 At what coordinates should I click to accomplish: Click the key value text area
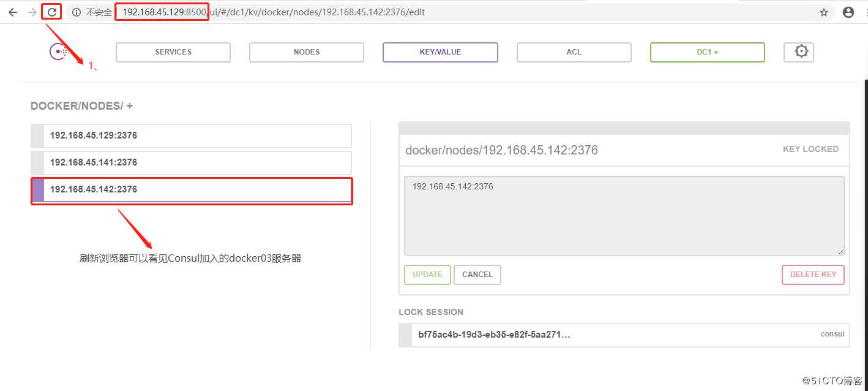pos(624,216)
